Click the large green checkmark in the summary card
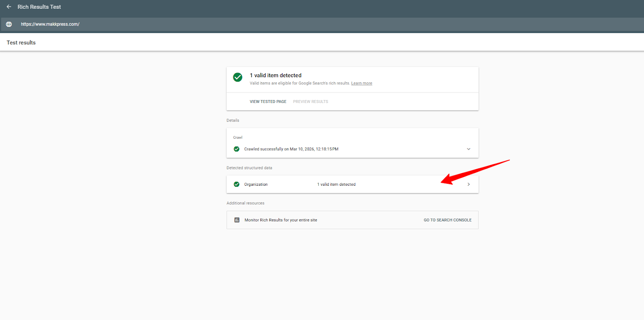Viewport: 644px width, 320px height. [x=237, y=77]
